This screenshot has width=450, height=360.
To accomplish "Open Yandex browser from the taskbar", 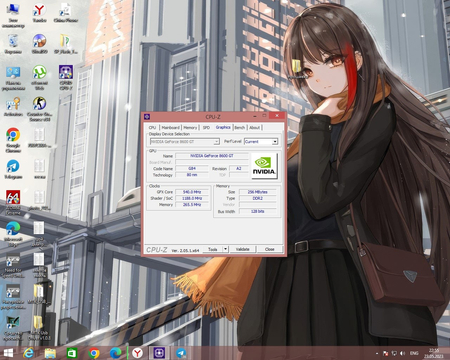I will (137, 353).
